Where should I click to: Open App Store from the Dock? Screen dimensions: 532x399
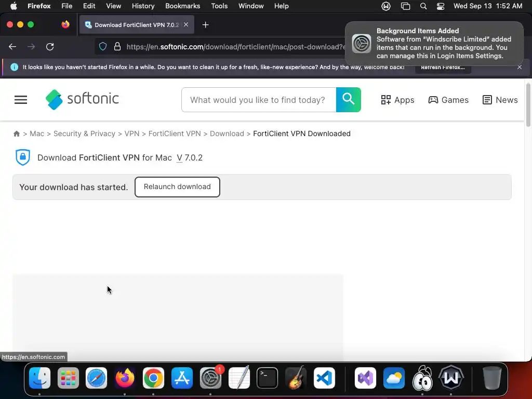click(182, 378)
